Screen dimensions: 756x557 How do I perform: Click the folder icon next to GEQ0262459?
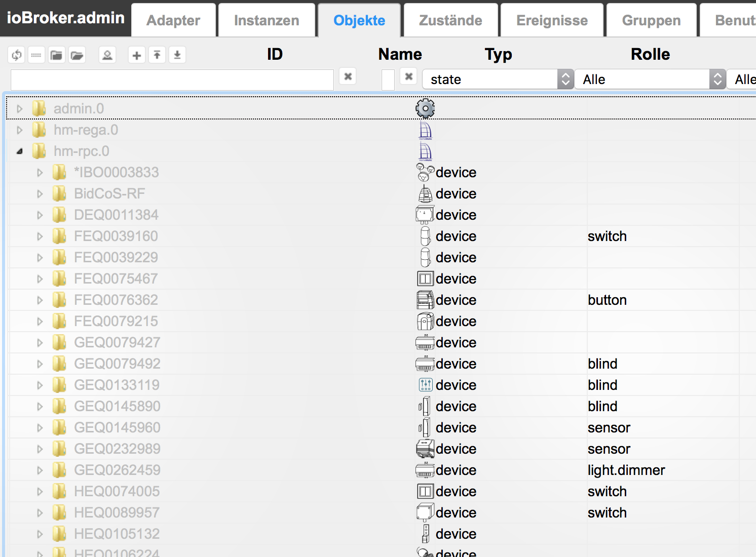point(59,470)
